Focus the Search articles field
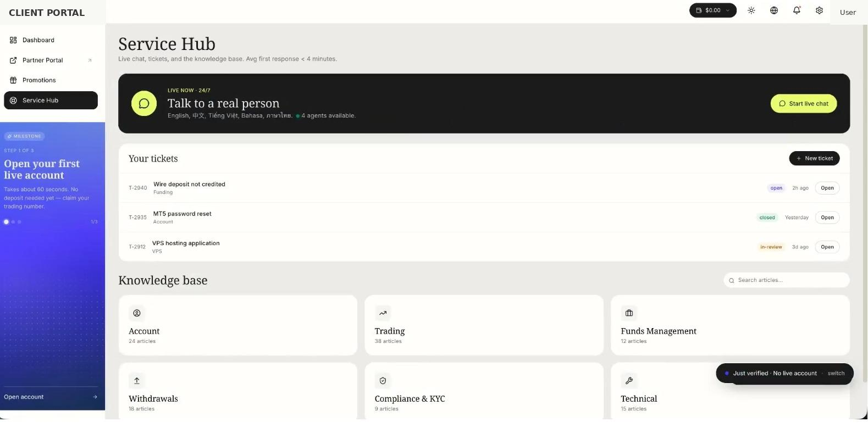This screenshot has width=868, height=427. (x=787, y=280)
